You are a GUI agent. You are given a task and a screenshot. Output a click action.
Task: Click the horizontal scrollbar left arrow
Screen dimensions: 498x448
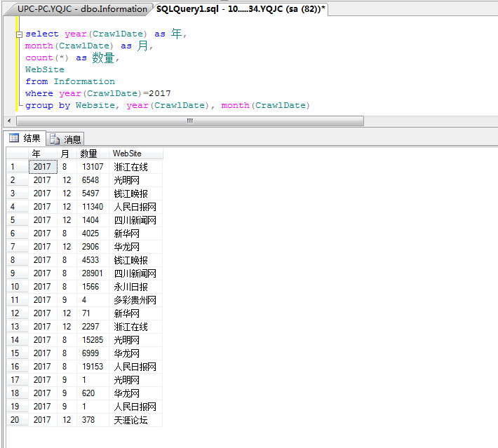[9, 121]
